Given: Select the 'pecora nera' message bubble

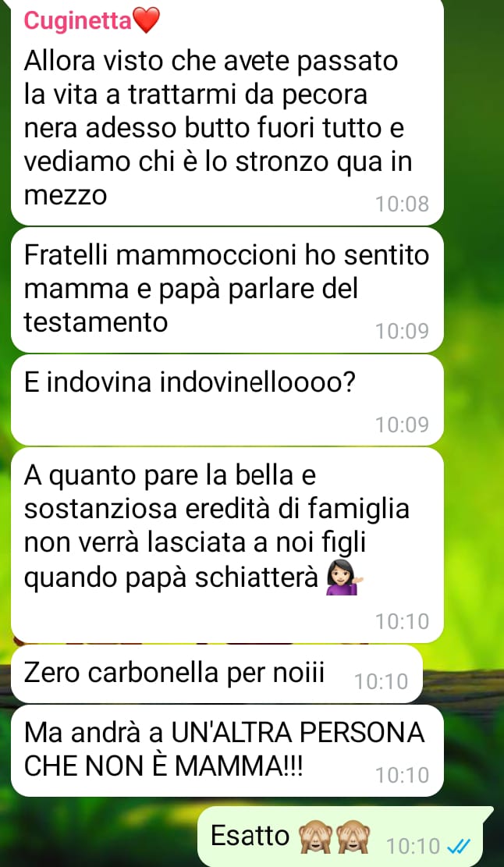Looking at the screenshot, I should click(227, 112).
